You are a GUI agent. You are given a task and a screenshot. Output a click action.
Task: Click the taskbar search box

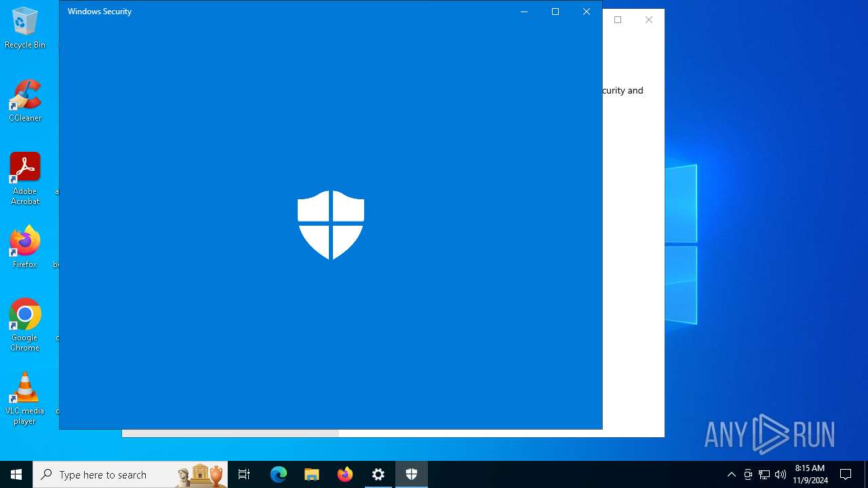point(131,474)
